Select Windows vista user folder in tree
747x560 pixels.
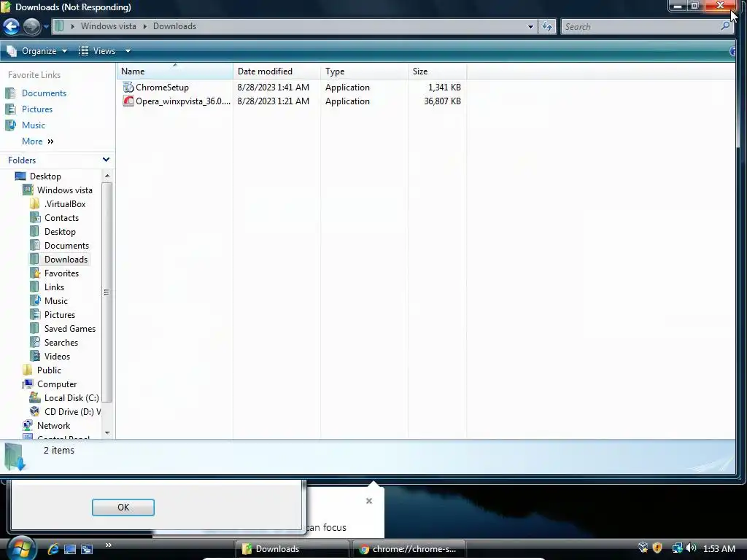coord(65,190)
